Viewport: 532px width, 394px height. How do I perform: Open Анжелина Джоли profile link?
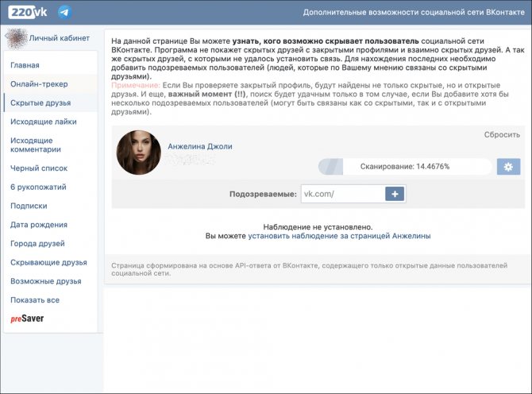(200, 146)
